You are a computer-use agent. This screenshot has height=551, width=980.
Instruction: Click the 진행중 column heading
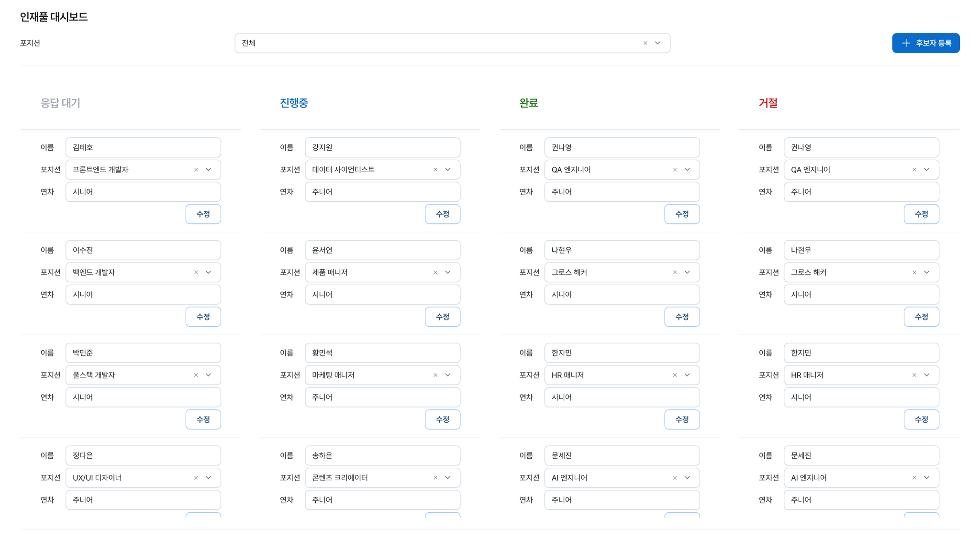point(294,103)
